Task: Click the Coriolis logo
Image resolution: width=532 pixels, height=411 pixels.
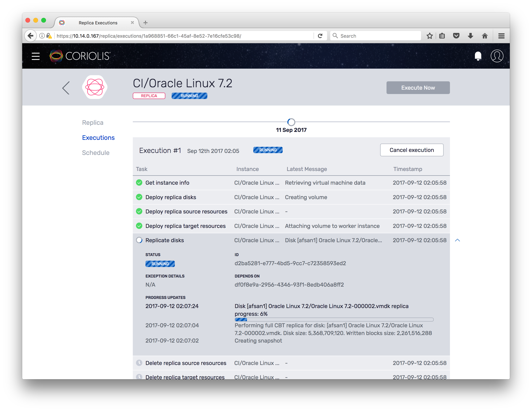Action: (80, 56)
